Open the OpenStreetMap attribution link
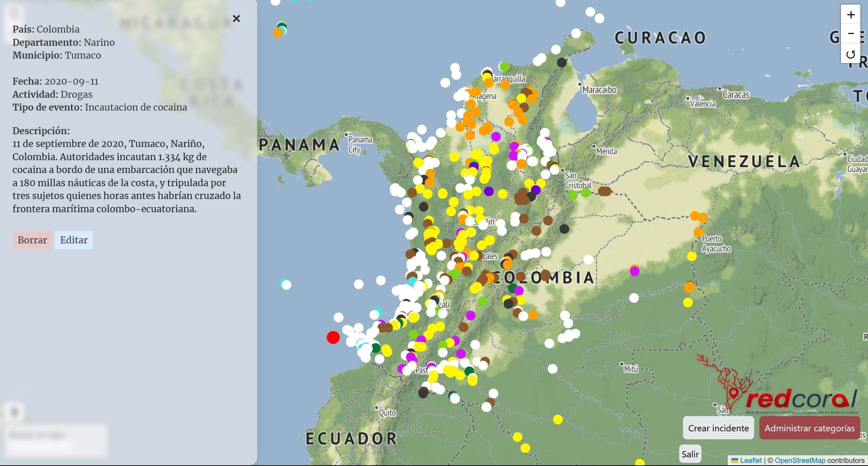This screenshot has height=466, width=868. pos(800,460)
